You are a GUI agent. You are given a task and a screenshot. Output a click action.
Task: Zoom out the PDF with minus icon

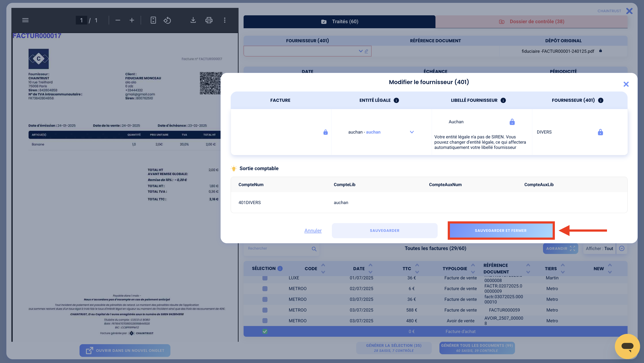(x=118, y=20)
